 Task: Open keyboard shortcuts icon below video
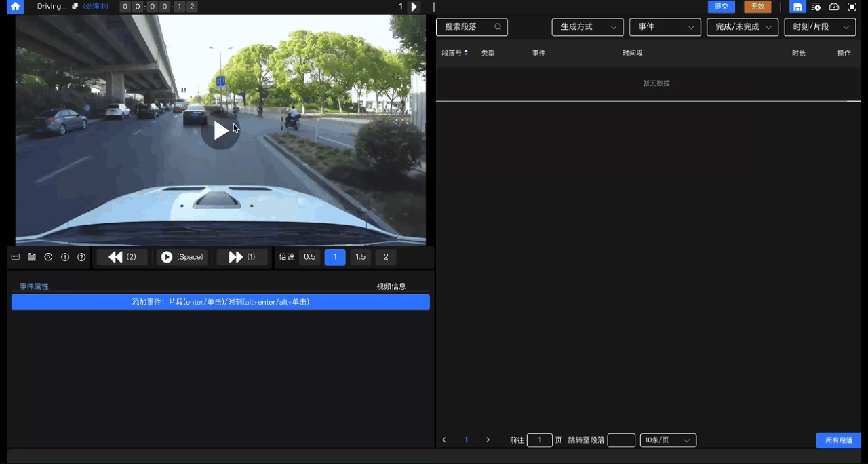tap(16, 257)
